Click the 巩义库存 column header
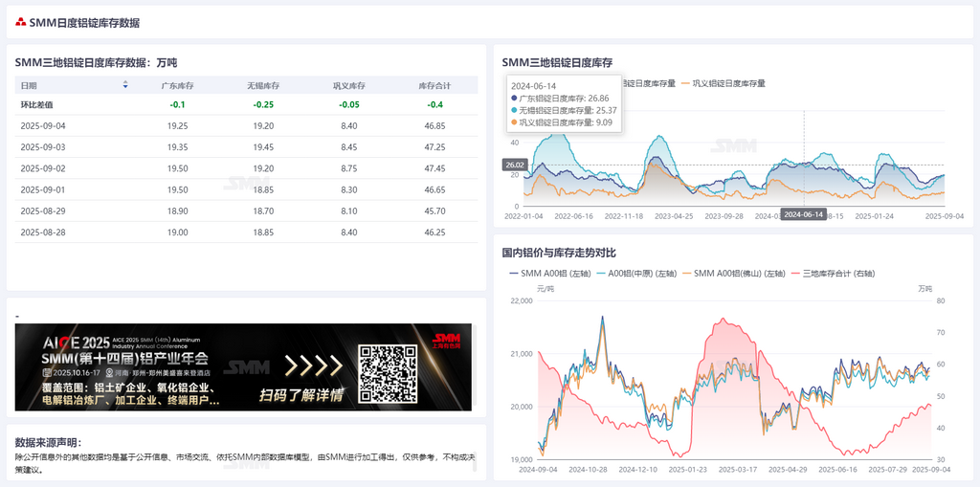This screenshot has height=487, width=980. click(348, 85)
